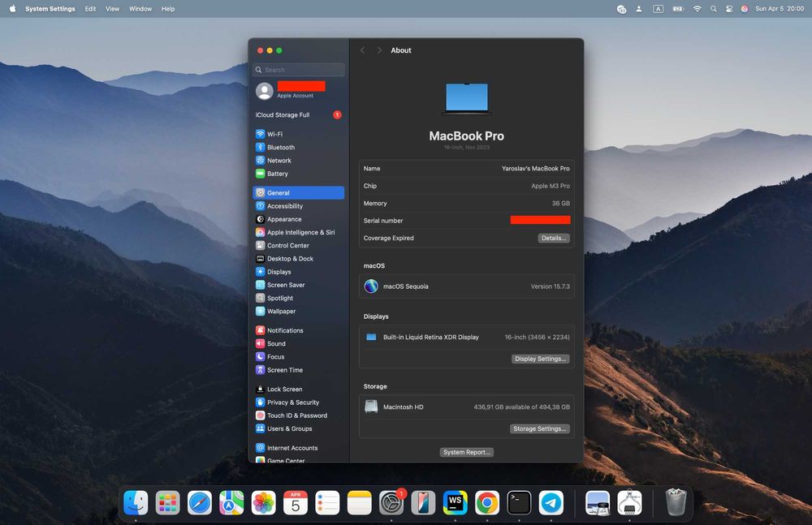Launch Safari from the Dock
Viewport: 812px width, 525px height.
click(x=200, y=503)
